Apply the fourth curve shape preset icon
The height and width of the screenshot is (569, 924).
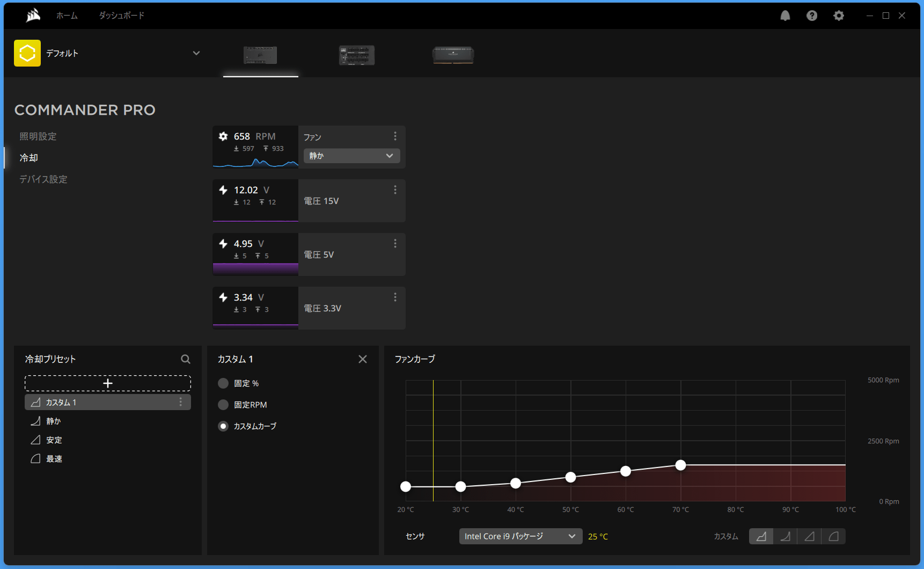click(833, 536)
